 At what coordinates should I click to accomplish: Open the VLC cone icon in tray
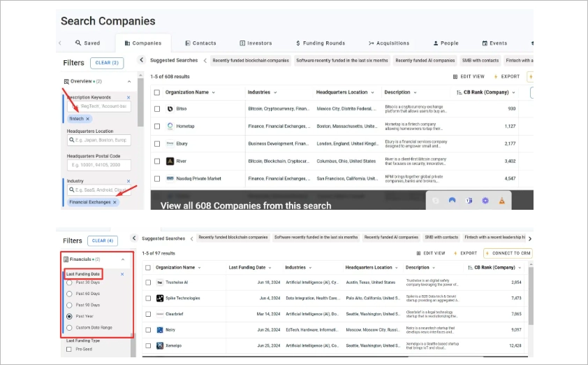tap(502, 201)
